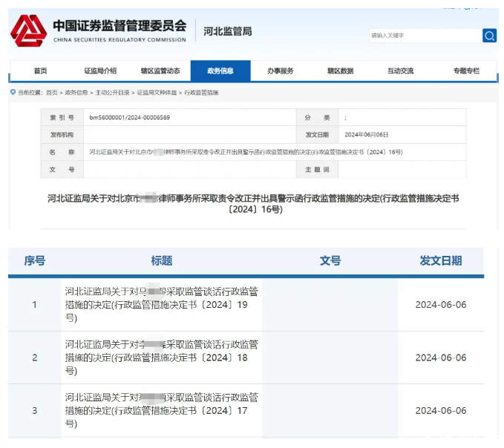This screenshot has width=504, height=448.
Task: Open the 首页 navigation tab
Action: [x=40, y=71]
